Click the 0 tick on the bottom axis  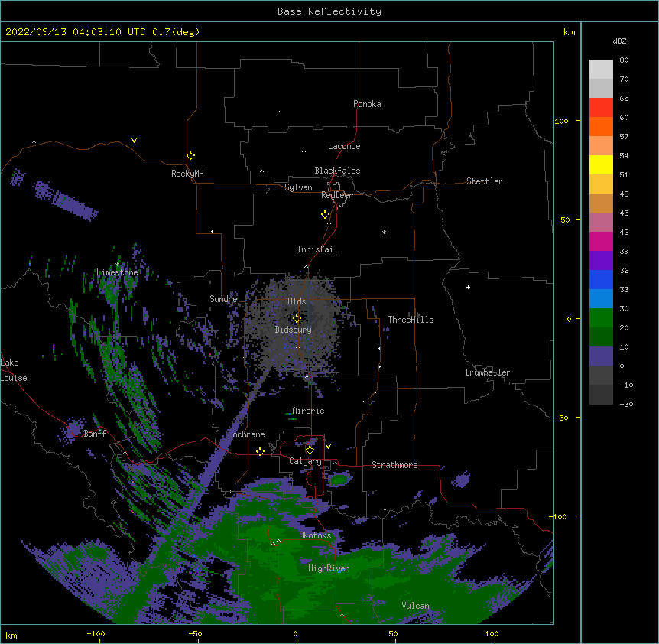[x=295, y=634]
